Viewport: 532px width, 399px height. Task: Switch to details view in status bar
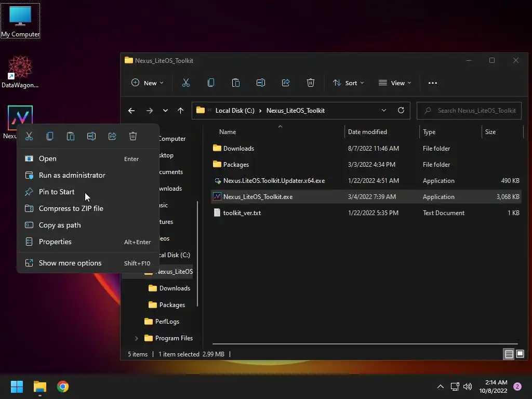[509, 354]
